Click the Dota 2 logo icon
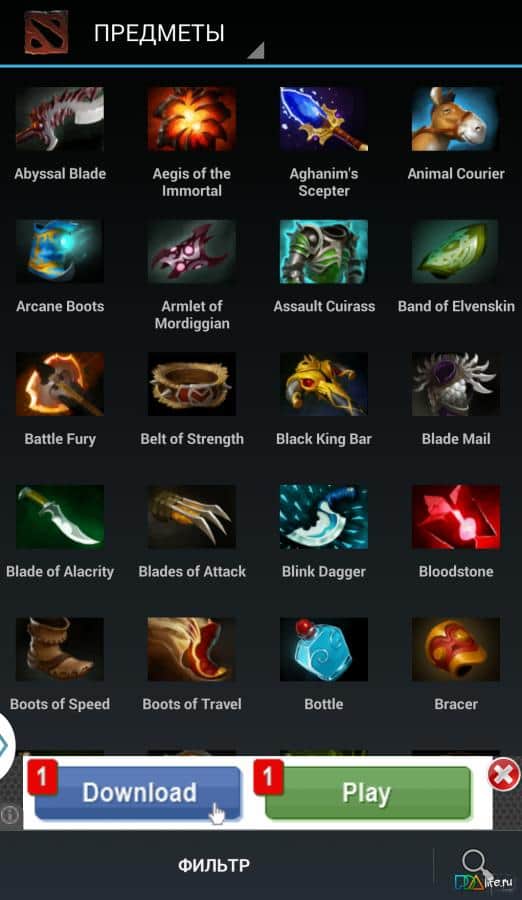The width and height of the screenshot is (522, 900). pyautogui.click(x=46, y=32)
